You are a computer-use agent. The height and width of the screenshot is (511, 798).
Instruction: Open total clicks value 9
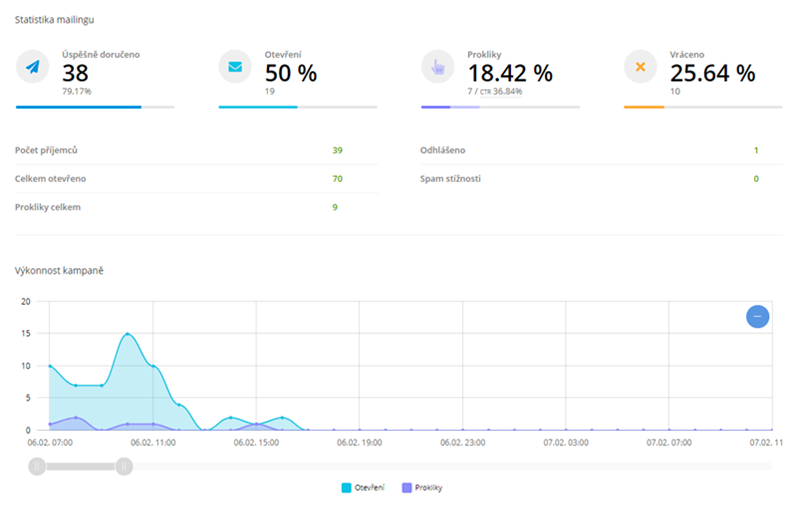coord(335,207)
